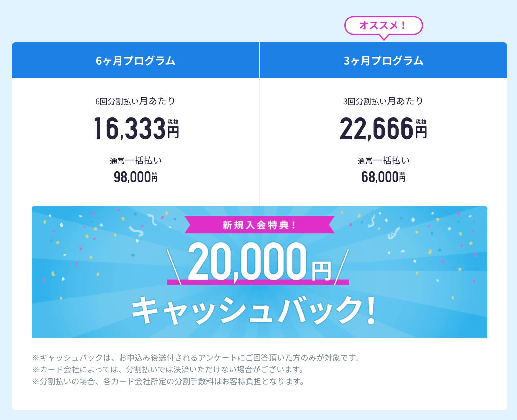Screen dimensions: 517x420
Task: Click 通常一括払い under the 6-month plan
Action: (136, 161)
